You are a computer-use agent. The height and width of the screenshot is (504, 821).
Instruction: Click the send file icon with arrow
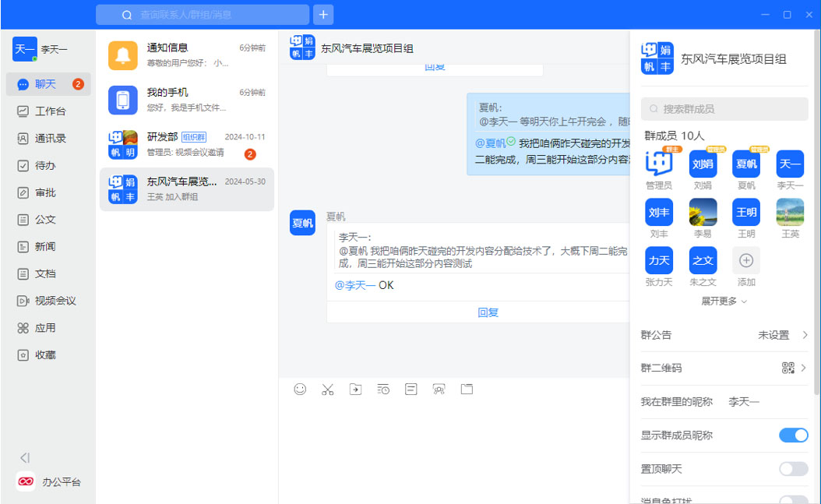click(355, 389)
